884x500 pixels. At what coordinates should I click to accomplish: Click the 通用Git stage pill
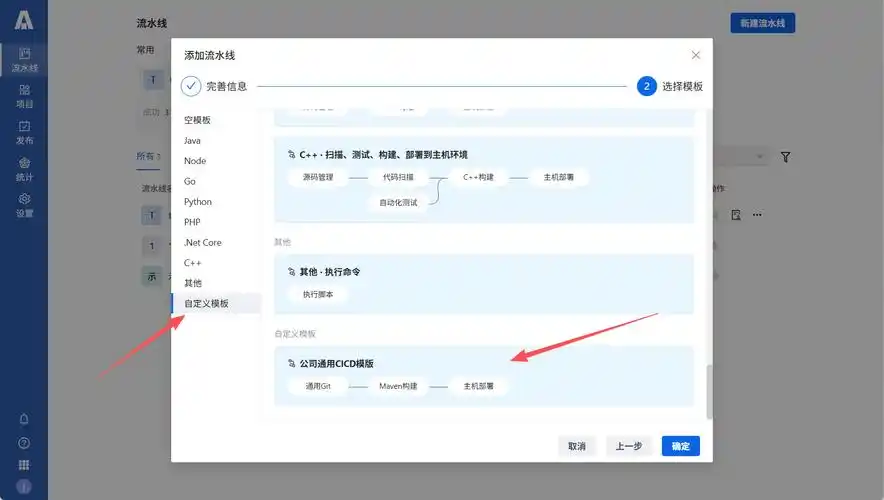point(318,386)
